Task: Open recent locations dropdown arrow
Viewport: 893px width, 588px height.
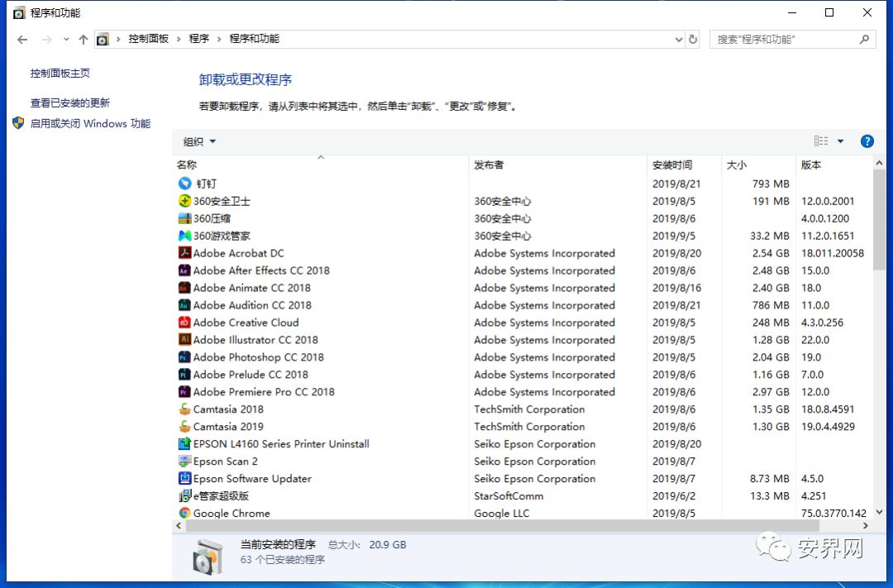Action: (66, 40)
